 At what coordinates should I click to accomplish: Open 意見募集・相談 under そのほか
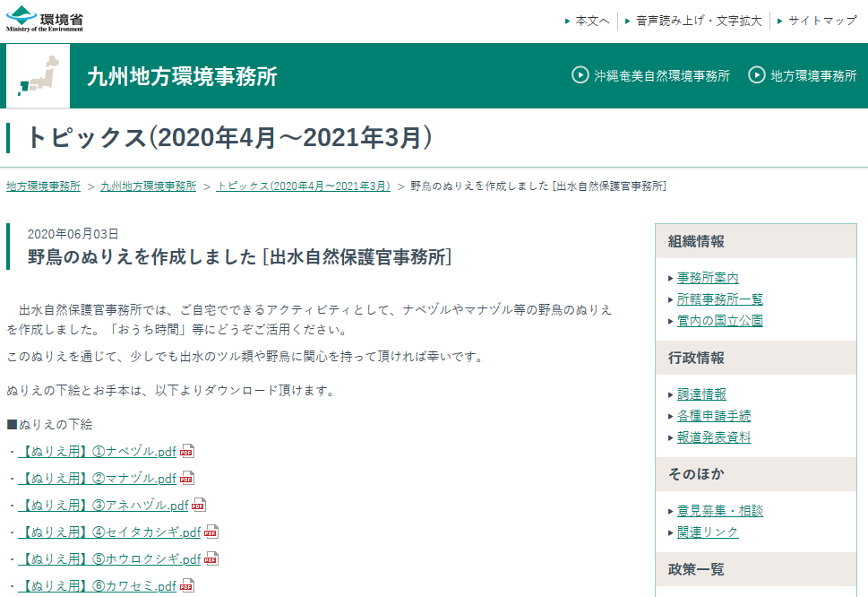click(x=720, y=511)
